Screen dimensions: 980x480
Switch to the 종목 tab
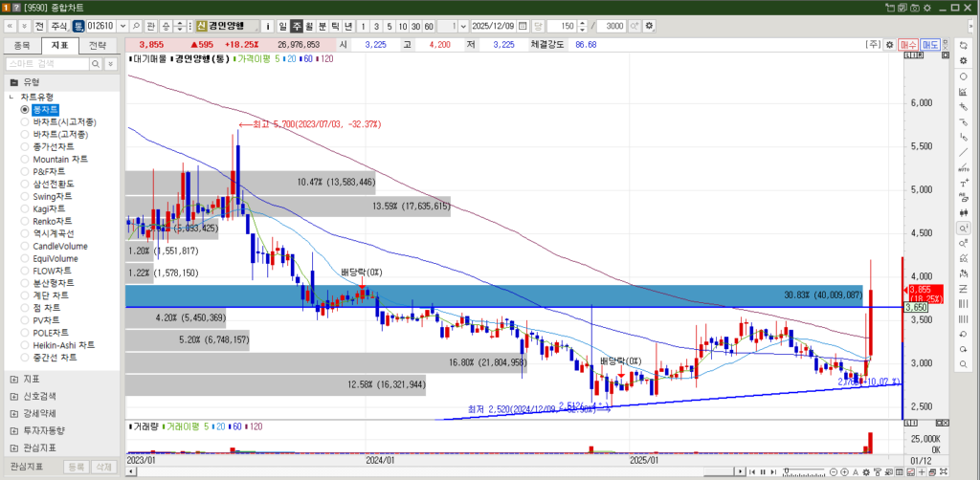(23, 45)
